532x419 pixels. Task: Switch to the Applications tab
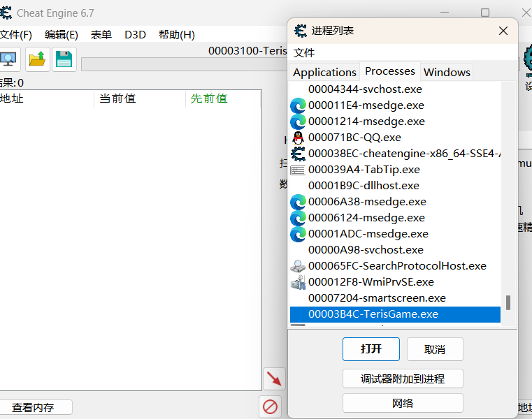[x=324, y=72]
